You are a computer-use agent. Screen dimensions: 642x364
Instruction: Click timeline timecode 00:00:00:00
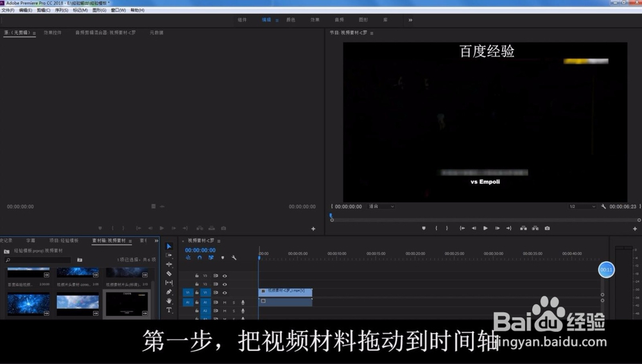200,250
